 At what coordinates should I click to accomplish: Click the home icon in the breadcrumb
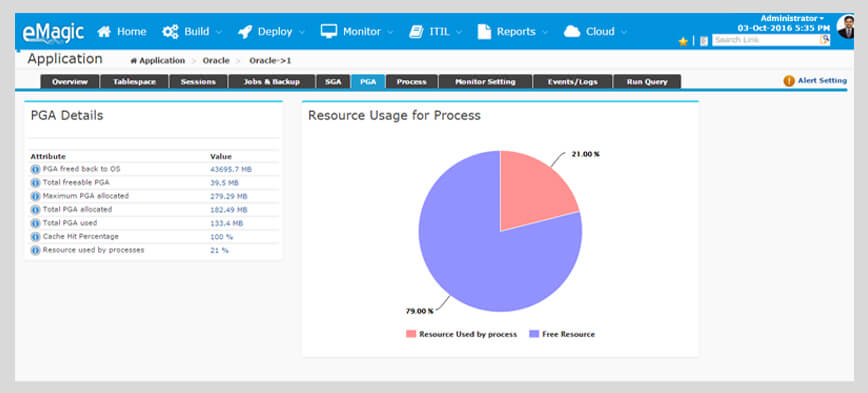tap(133, 61)
